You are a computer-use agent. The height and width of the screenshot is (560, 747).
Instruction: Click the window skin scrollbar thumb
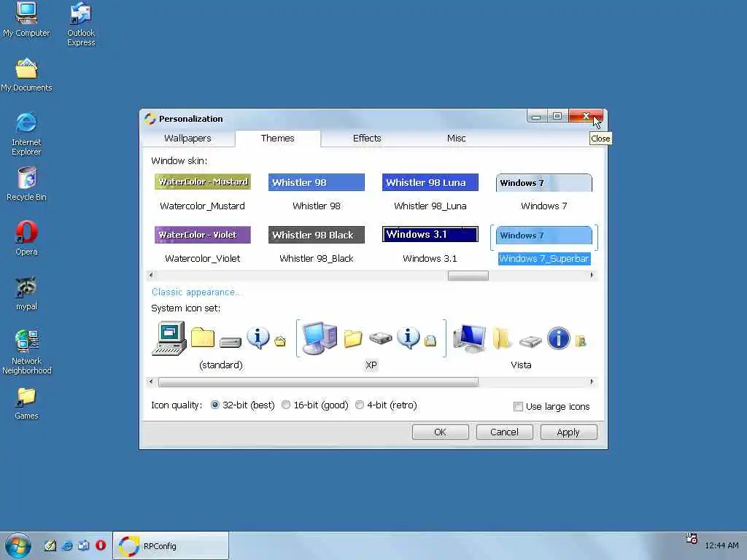point(468,275)
